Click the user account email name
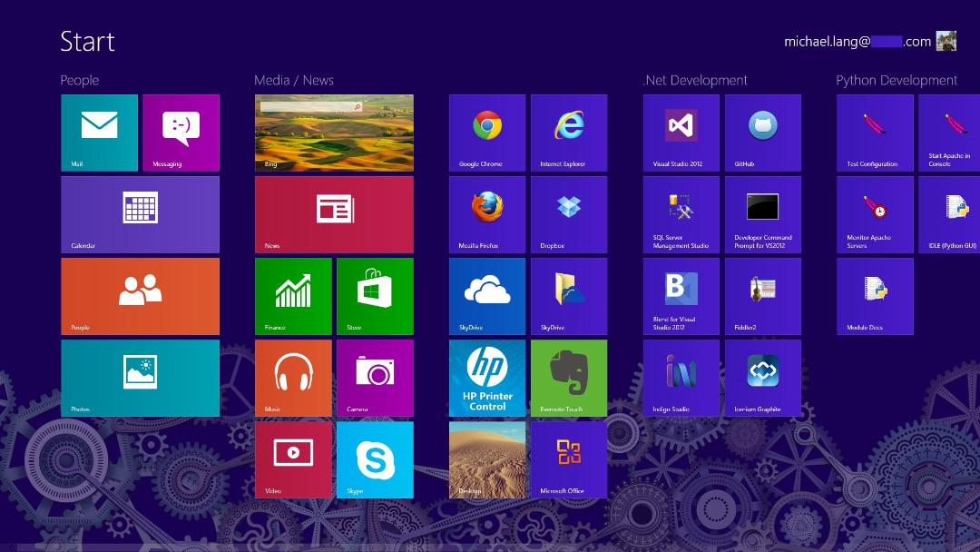 coord(857,42)
